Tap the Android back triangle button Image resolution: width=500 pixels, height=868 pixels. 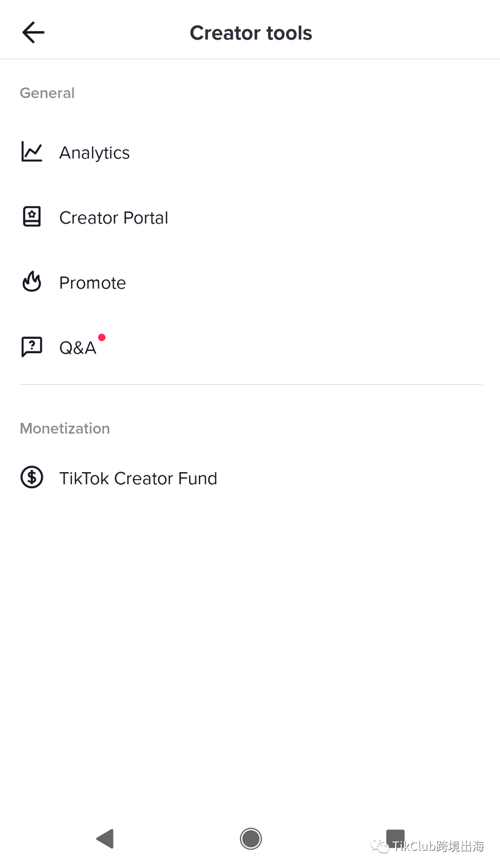pos(105,839)
